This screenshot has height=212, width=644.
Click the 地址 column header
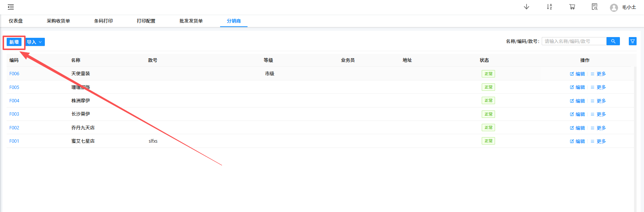(x=407, y=60)
